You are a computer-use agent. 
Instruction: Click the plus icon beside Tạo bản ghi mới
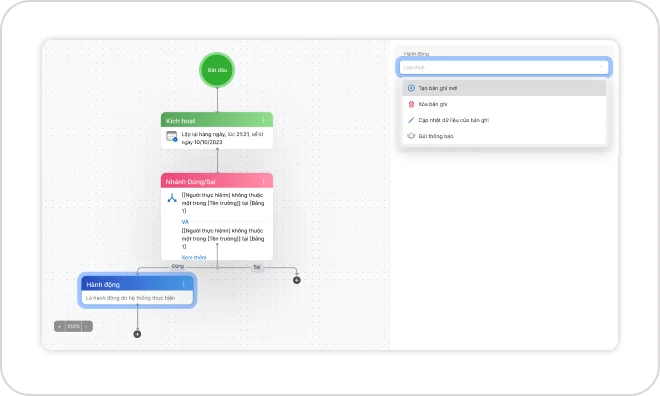411,88
